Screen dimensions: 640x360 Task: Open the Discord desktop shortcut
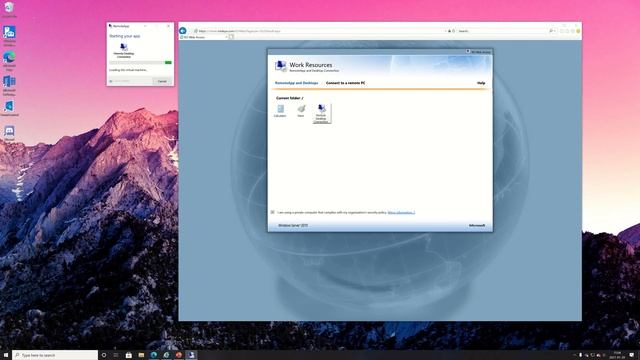[x=9, y=133]
